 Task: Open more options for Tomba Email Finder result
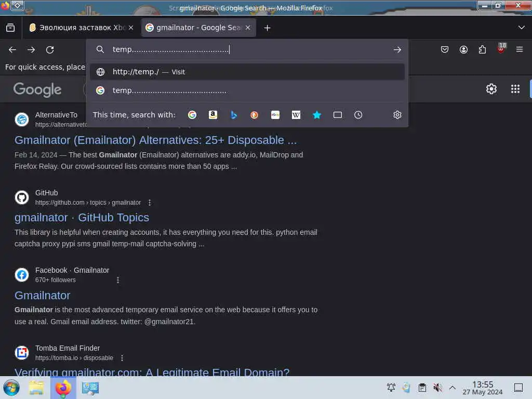[122, 358]
